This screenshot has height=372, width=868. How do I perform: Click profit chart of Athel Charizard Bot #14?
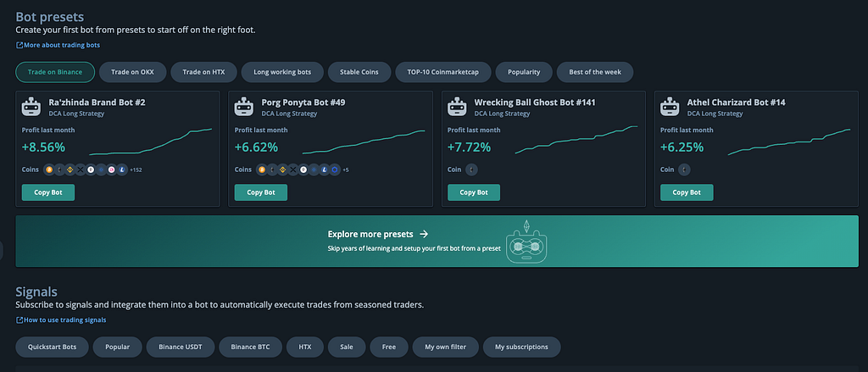(789, 142)
